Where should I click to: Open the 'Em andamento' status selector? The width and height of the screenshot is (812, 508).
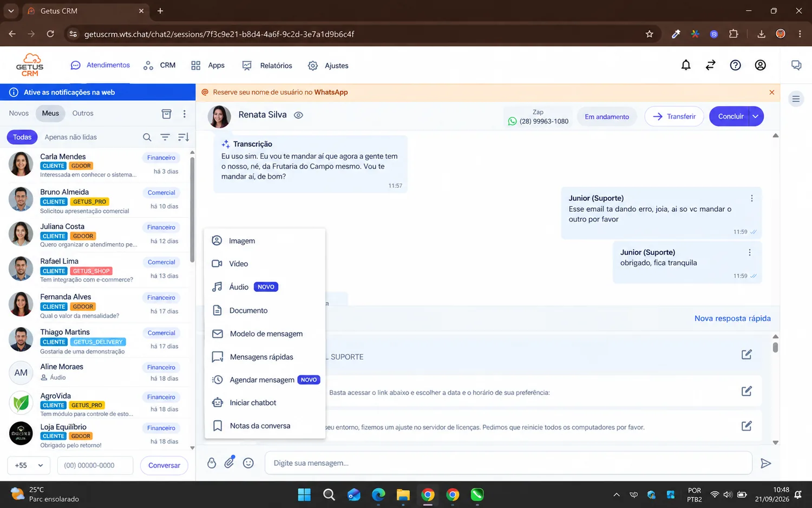[x=607, y=116]
